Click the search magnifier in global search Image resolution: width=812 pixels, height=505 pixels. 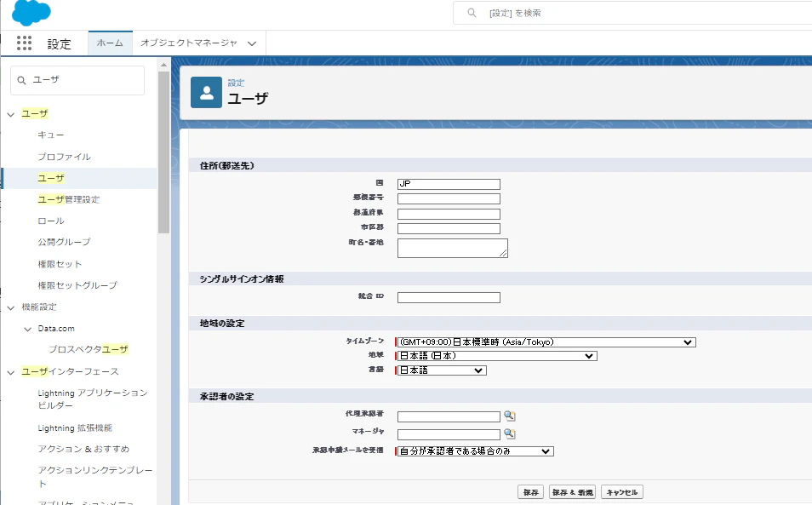click(x=472, y=13)
